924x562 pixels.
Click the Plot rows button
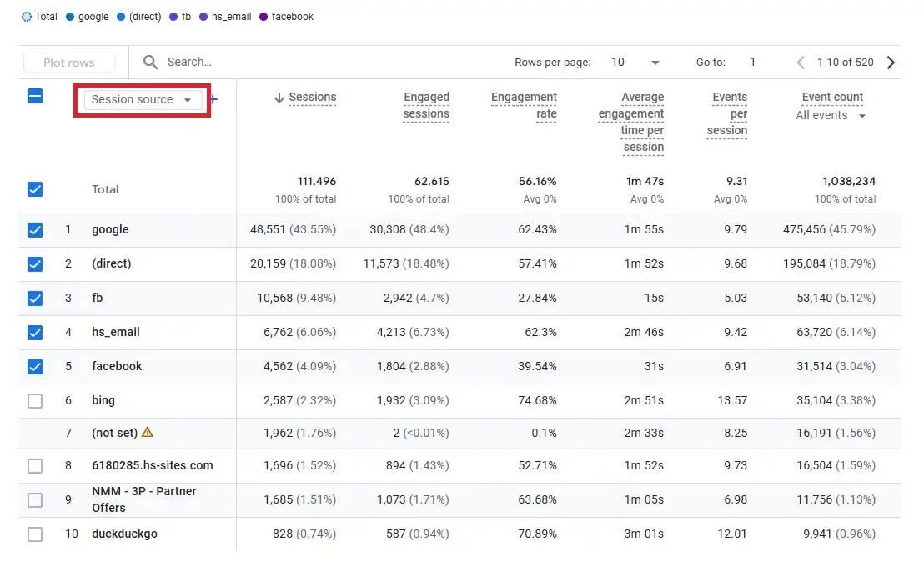(69, 63)
